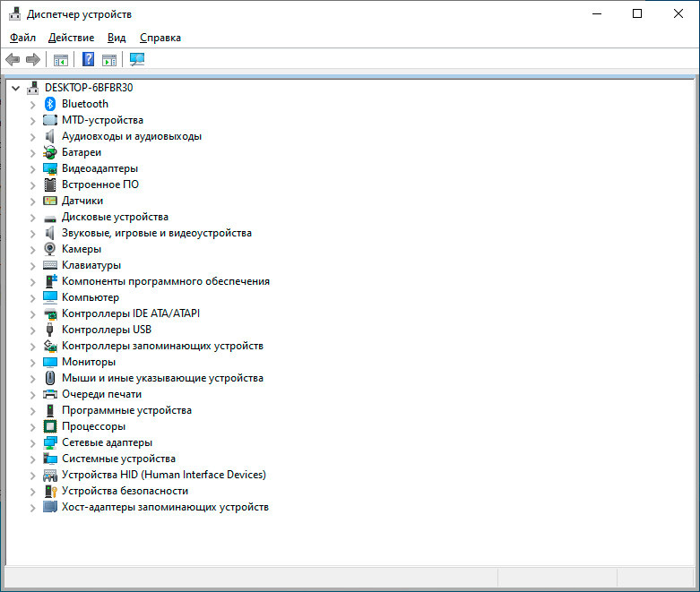This screenshot has height=592, width=700.
Task: Open the Файл menu
Action: click(22, 38)
